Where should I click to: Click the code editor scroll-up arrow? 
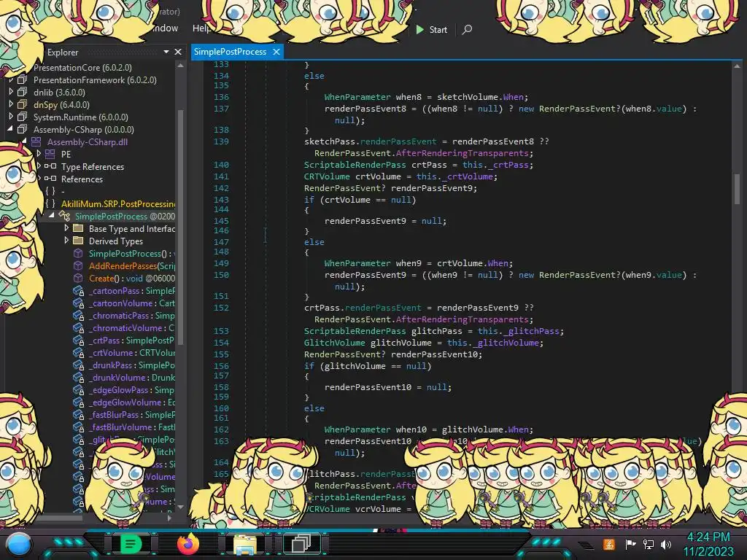[737, 66]
